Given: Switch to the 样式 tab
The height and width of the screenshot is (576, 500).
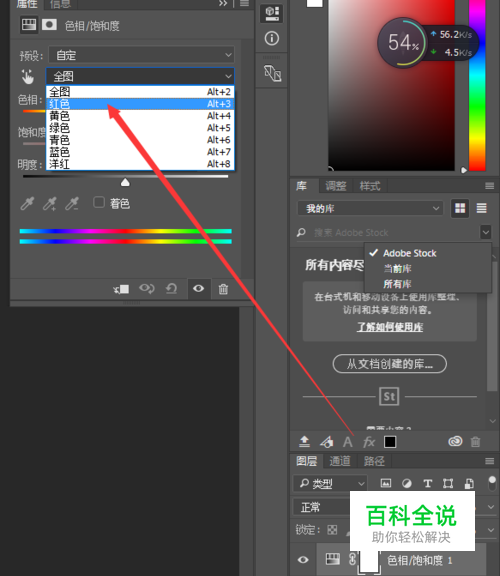Looking at the screenshot, I should click(370, 186).
